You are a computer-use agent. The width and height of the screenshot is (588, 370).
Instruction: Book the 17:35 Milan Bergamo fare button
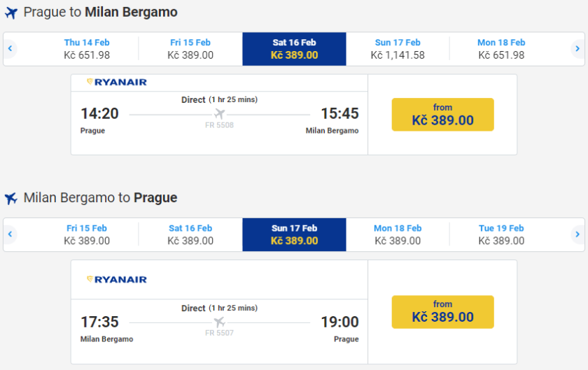(x=442, y=312)
